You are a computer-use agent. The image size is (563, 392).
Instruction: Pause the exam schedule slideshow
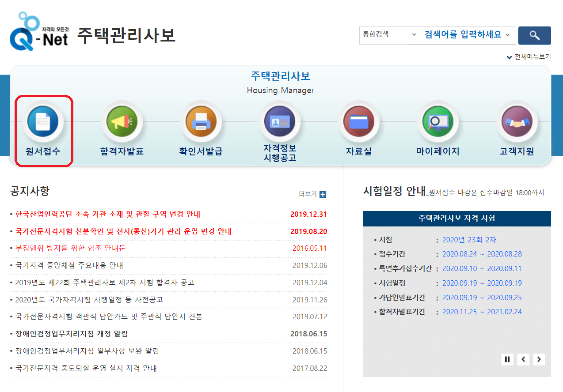point(507,359)
